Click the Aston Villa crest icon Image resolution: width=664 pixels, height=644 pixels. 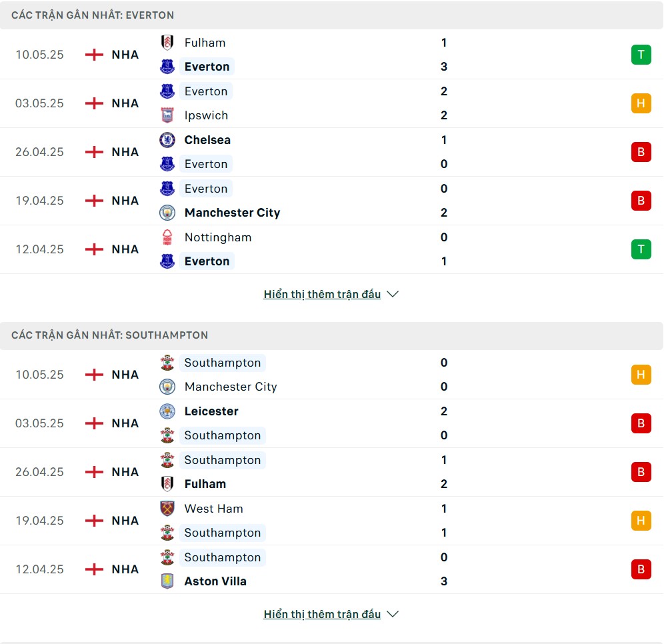tap(167, 581)
